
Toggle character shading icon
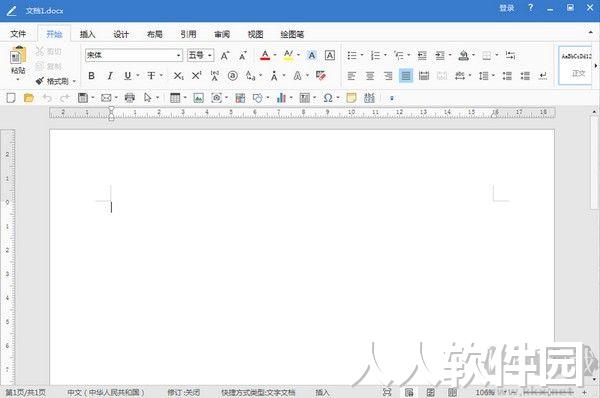312,56
